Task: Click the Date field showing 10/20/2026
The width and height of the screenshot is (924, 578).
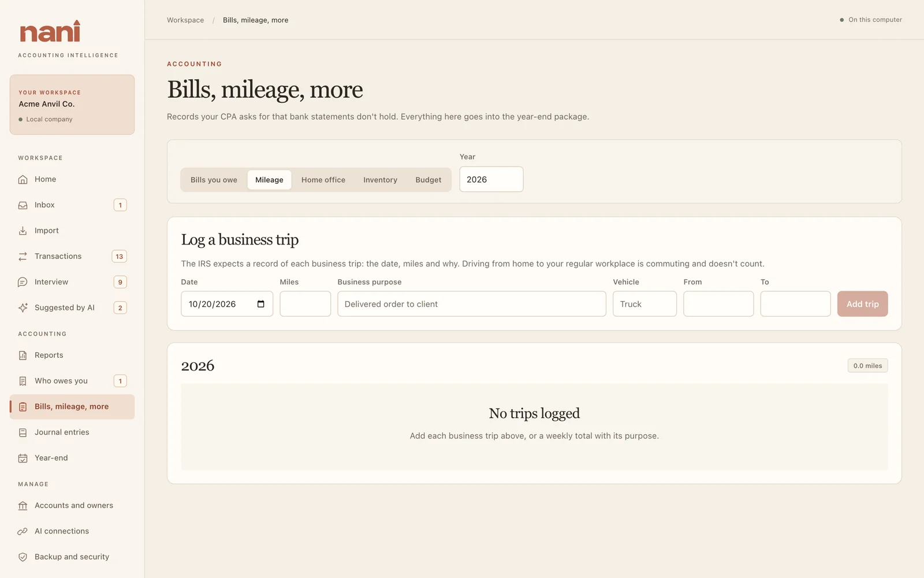Action: click(227, 304)
